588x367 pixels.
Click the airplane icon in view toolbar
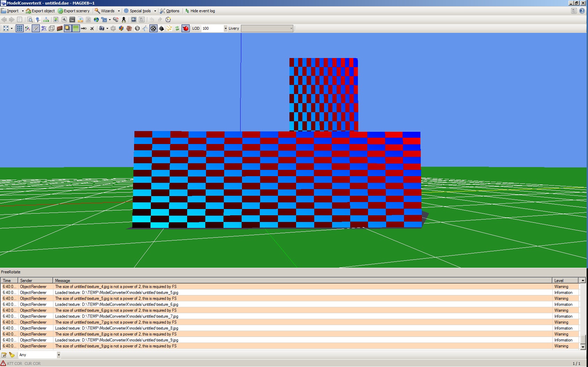tap(92, 29)
